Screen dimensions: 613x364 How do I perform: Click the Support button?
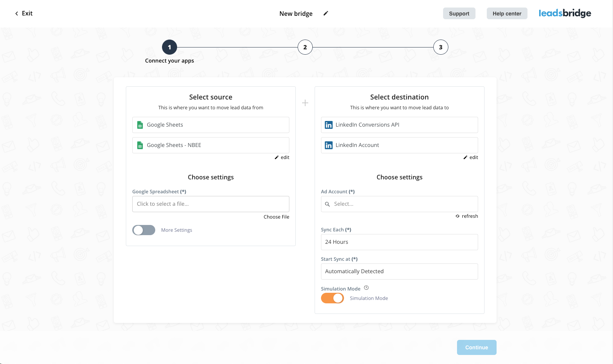[x=459, y=14]
